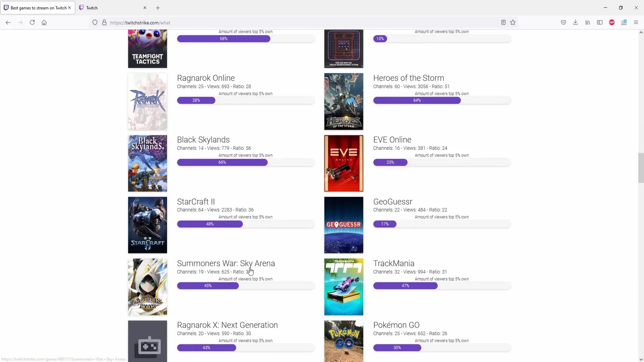644x362 pixels.
Task: Click the Summoners War: Sky Arena link
Action: click(x=226, y=263)
